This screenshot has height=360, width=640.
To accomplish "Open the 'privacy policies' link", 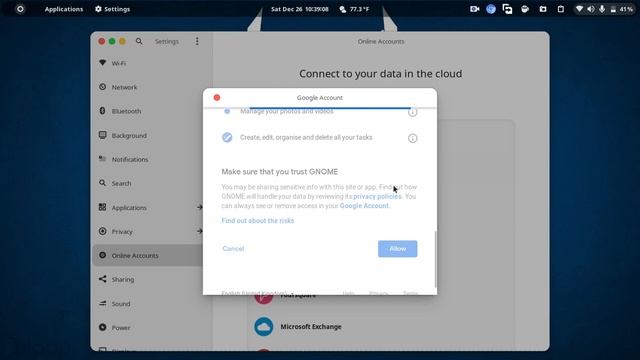I will 377,196.
